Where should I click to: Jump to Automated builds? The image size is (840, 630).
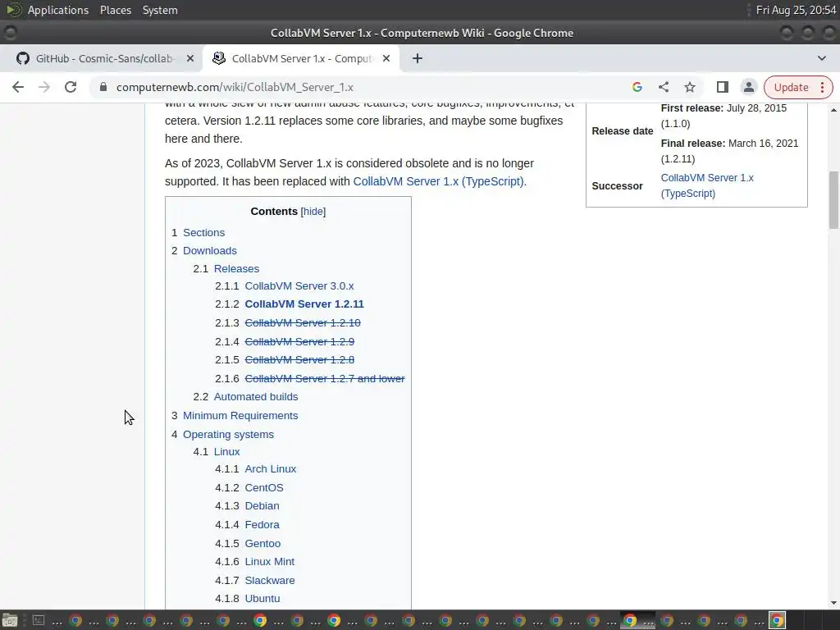point(256,397)
